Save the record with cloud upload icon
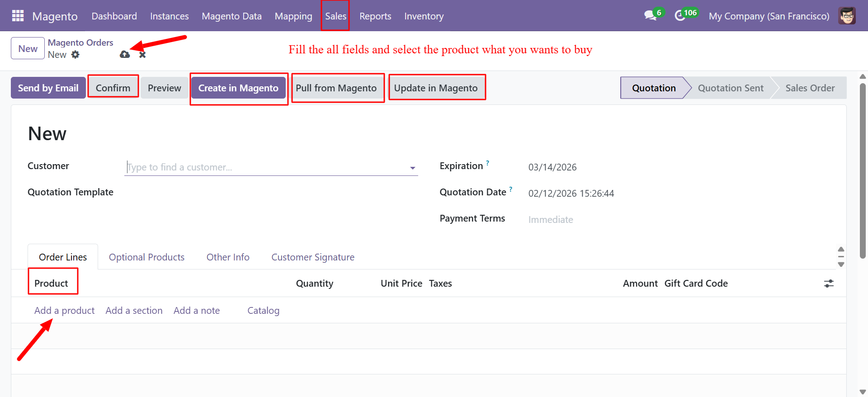This screenshot has width=868, height=397. tap(125, 55)
